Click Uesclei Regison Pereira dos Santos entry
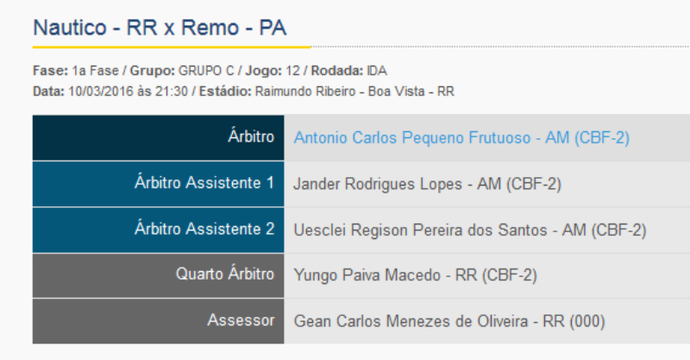This screenshot has height=360, width=690. pos(470,230)
